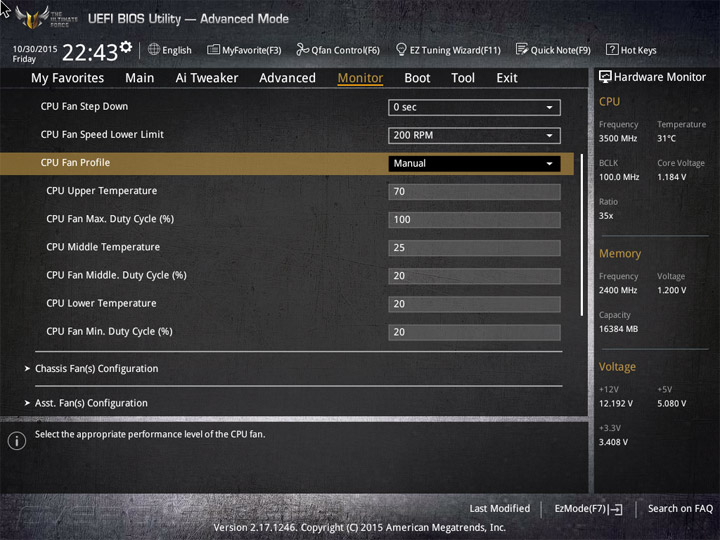Image resolution: width=720 pixels, height=540 pixels.
Task: Click the 2400 MHz memory frequency value
Action: [x=618, y=290]
